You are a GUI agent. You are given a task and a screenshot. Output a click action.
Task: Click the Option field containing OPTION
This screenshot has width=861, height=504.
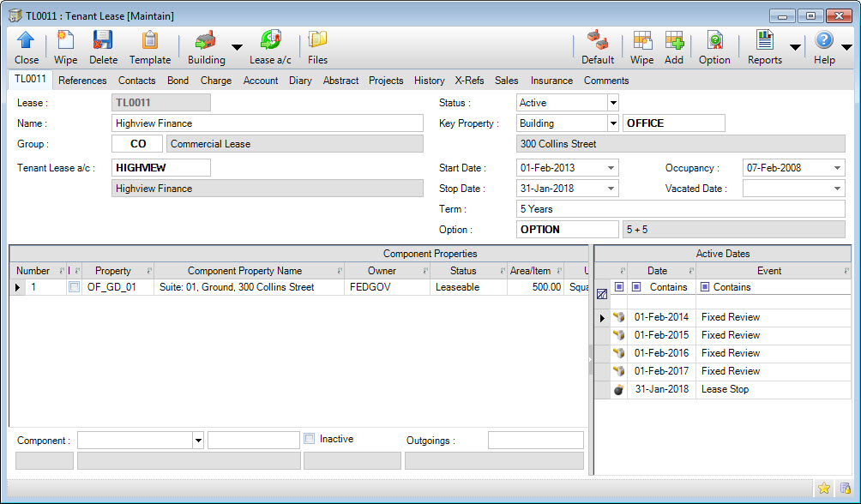coord(567,230)
